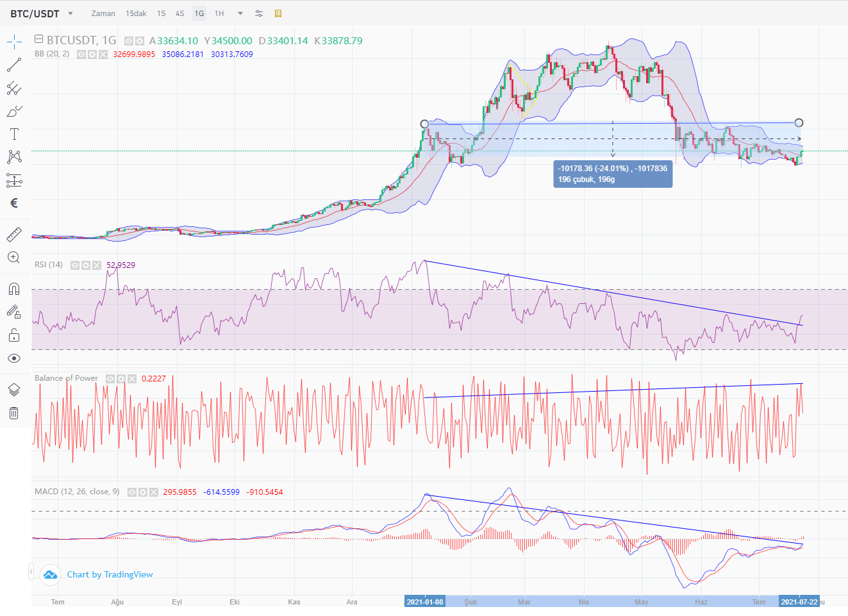Expand more timeframes dropdown arrow
The width and height of the screenshot is (848, 616).
240,13
